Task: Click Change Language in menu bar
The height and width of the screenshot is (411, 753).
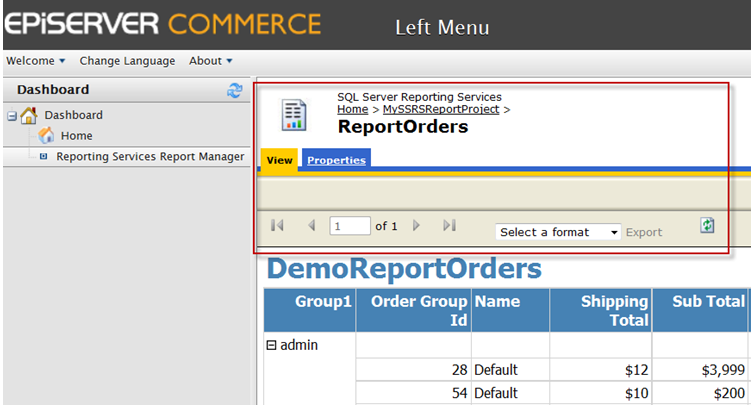Action: click(127, 61)
